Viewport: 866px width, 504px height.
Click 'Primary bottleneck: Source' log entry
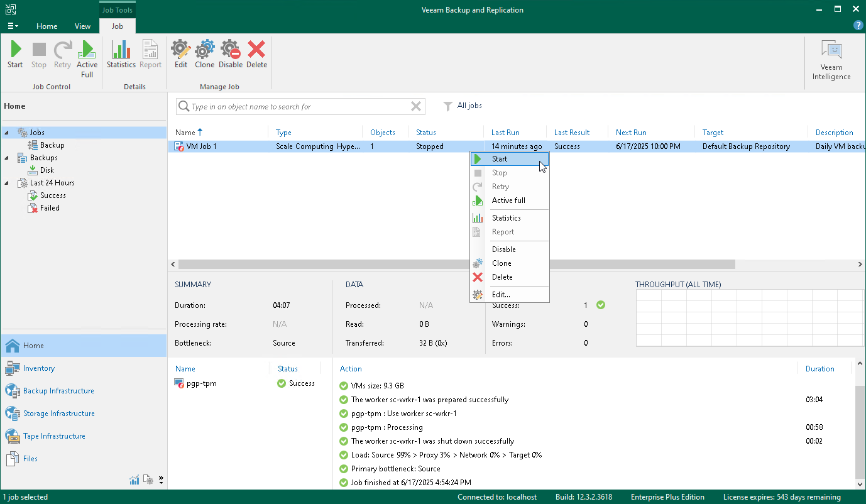point(395,469)
